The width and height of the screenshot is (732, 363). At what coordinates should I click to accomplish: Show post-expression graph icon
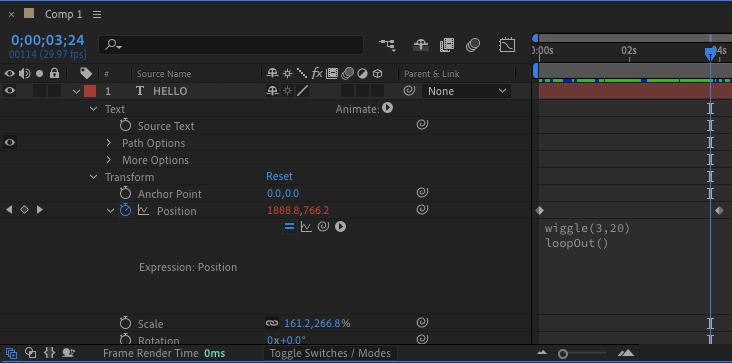(x=306, y=227)
